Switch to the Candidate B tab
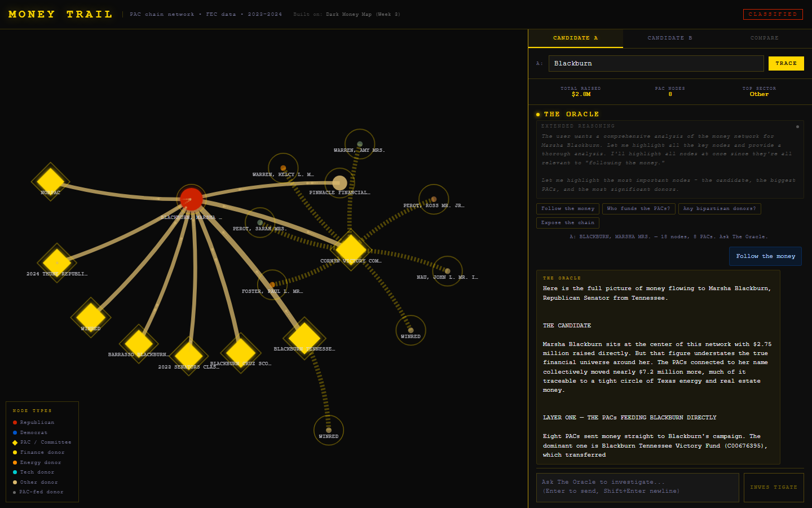 click(x=670, y=38)
